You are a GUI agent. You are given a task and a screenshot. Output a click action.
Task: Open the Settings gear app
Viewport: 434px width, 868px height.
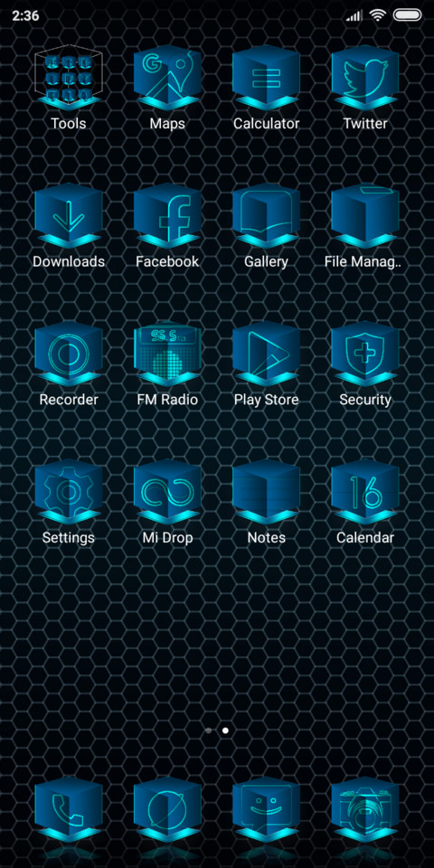tap(69, 492)
